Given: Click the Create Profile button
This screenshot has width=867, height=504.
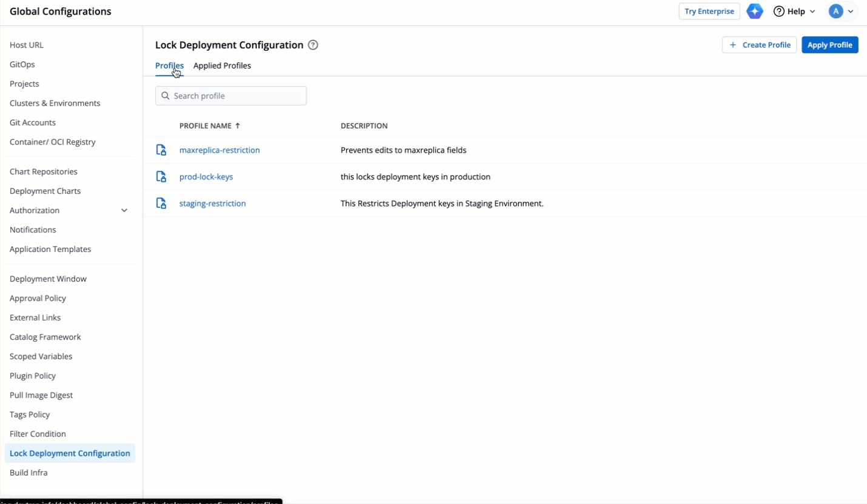Looking at the screenshot, I should [759, 45].
